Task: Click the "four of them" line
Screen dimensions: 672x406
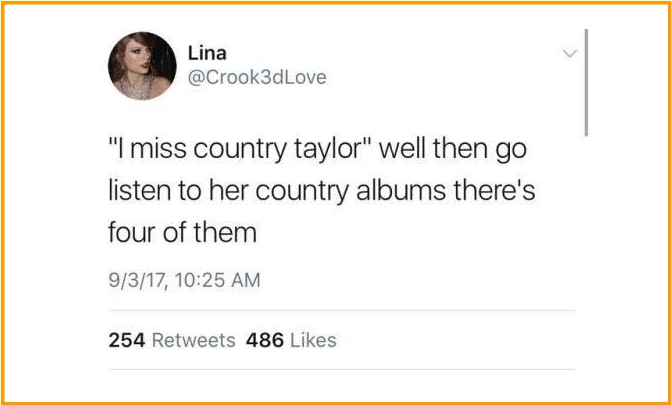Action: (x=183, y=232)
